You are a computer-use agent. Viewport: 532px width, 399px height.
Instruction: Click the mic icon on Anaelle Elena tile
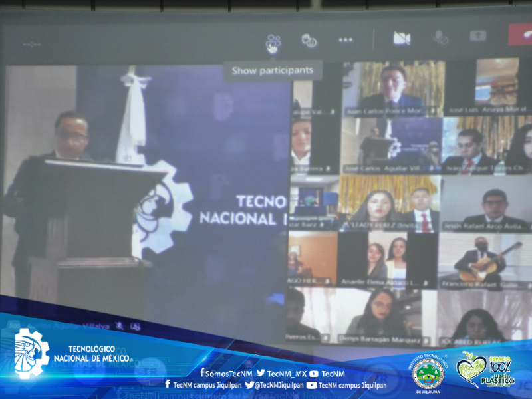pos(426,282)
